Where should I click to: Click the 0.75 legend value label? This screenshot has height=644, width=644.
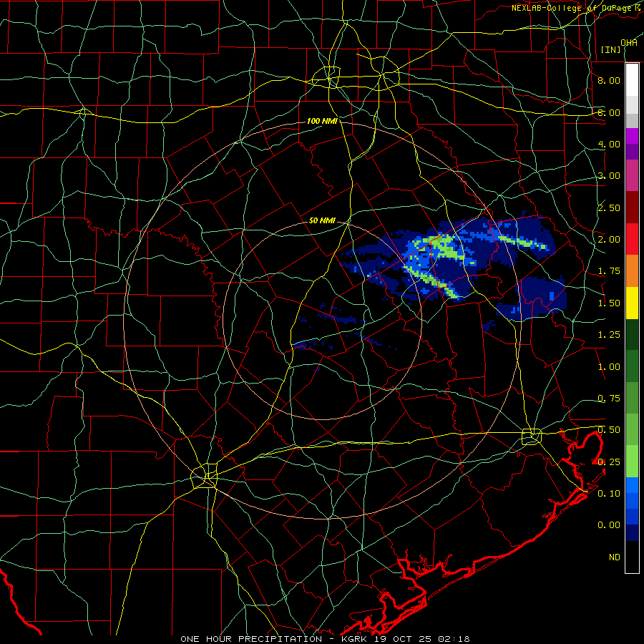(x=609, y=399)
